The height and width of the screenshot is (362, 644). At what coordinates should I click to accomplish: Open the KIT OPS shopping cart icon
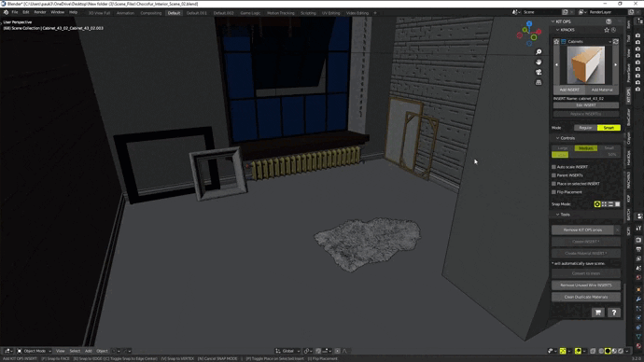click(598, 313)
